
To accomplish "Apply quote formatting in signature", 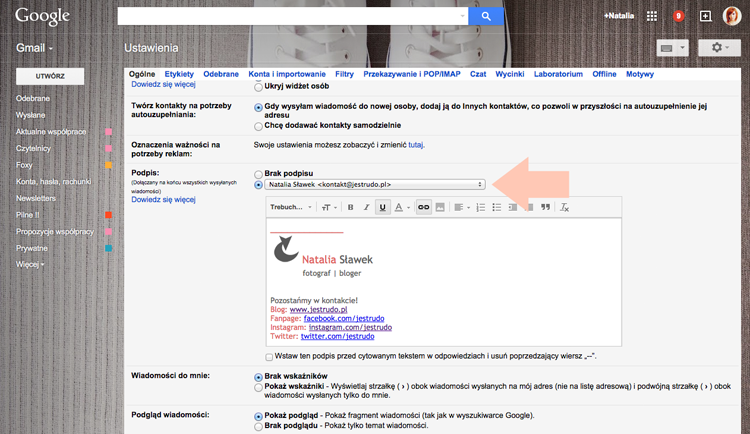I will point(545,207).
